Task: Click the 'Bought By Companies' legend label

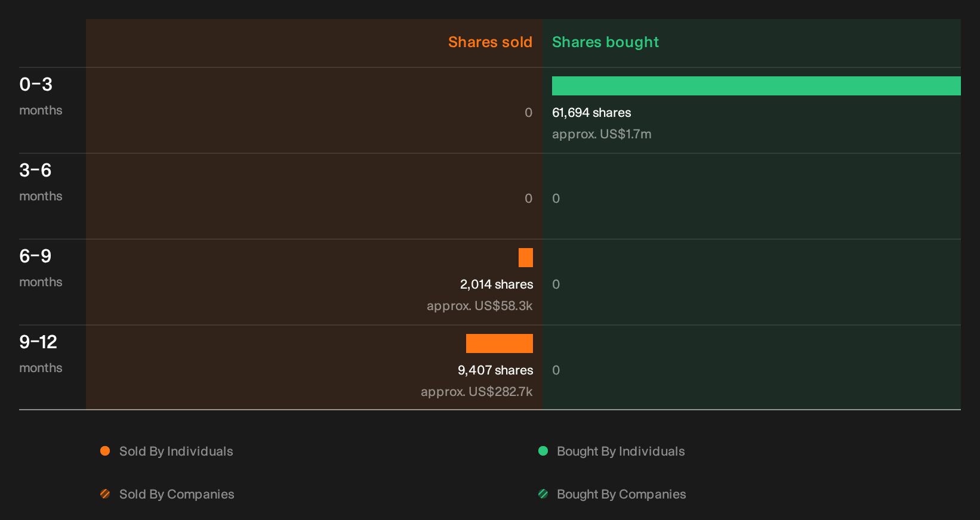Action: coord(621,494)
